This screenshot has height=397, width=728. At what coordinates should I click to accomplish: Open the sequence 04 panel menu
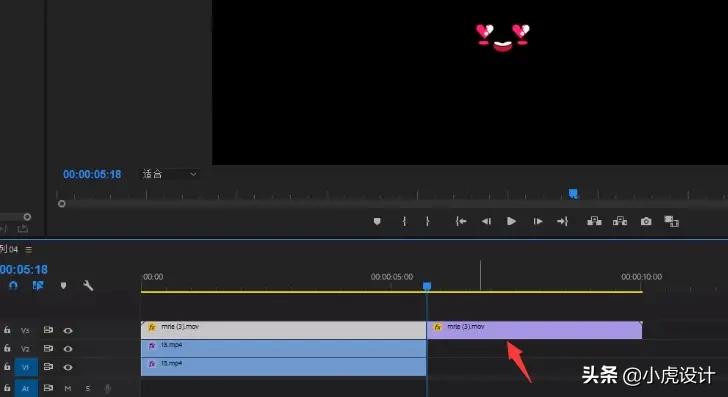[29, 249]
